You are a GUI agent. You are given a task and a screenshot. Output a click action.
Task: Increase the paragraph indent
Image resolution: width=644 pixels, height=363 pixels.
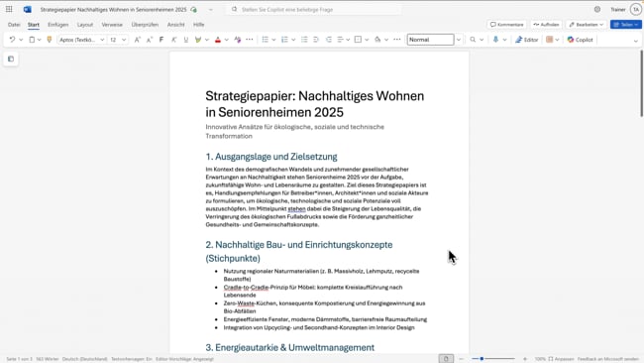tap(316, 40)
